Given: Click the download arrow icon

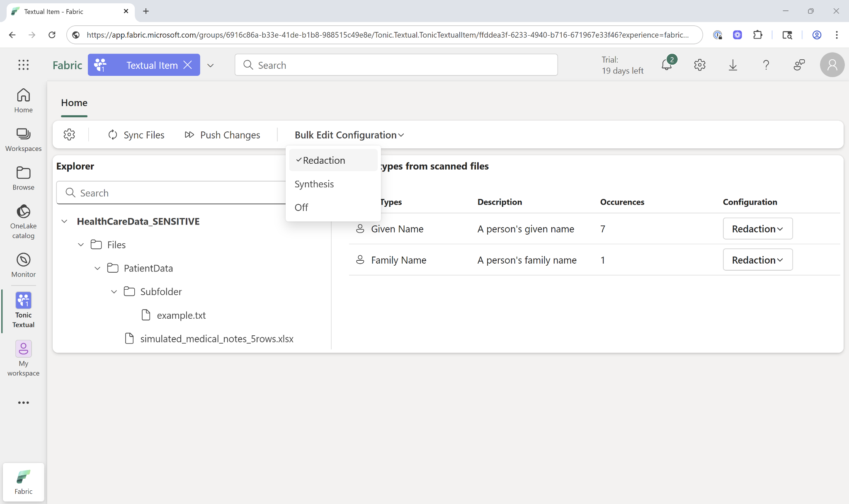Looking at the screenshot, I should [733, 65].
